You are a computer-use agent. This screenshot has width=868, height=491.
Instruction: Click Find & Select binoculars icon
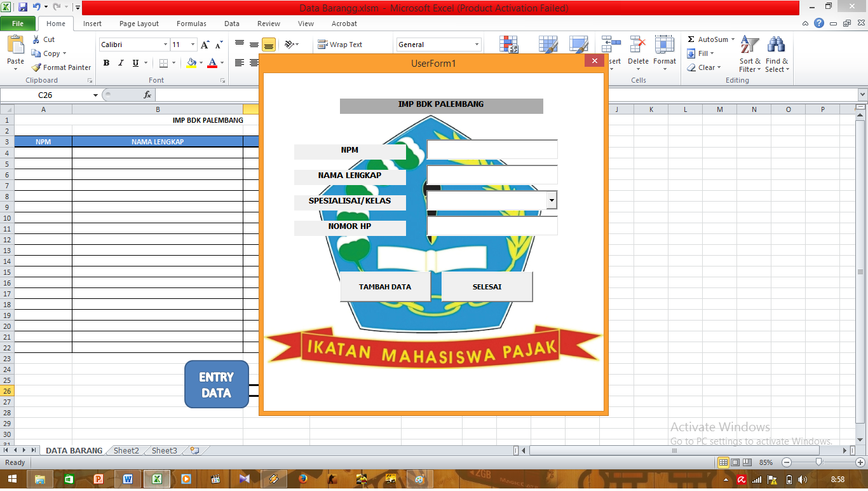[776, 45]
